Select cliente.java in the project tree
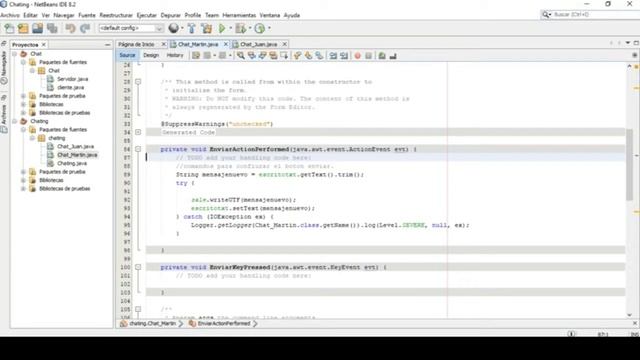Image resolution: width=640 pixels, height=360 pixels. click(x=70, y=87)
